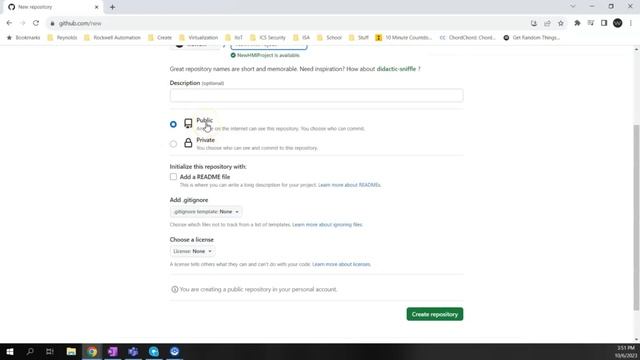Viewport: 640px width, 360px height.
Task: Click the github.com/new address bar
Action: (286, 23)
